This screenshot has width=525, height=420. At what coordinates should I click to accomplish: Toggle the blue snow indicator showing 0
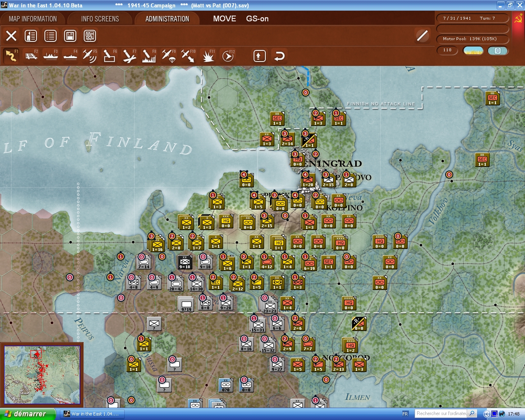pyautogui.click(x=498, y=50)
